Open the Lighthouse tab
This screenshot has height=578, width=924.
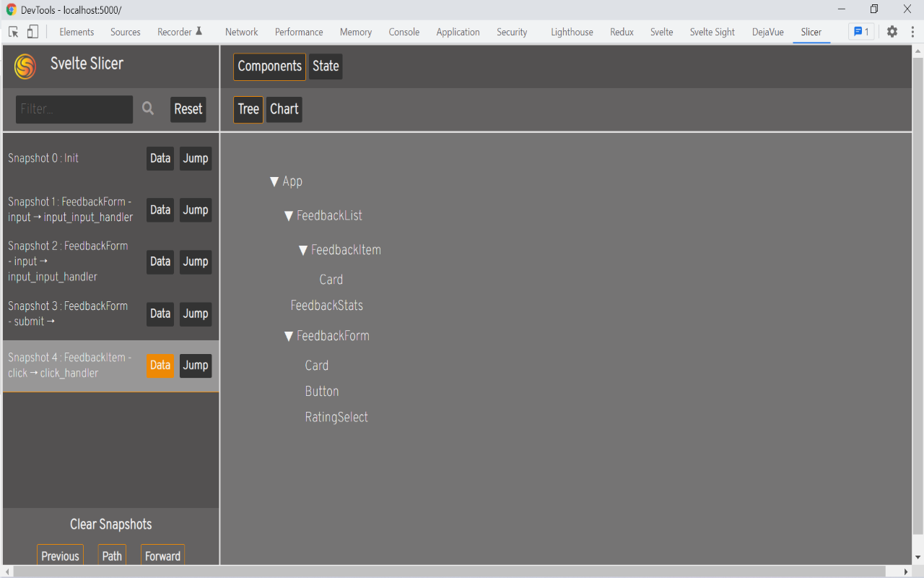(572, 32)
